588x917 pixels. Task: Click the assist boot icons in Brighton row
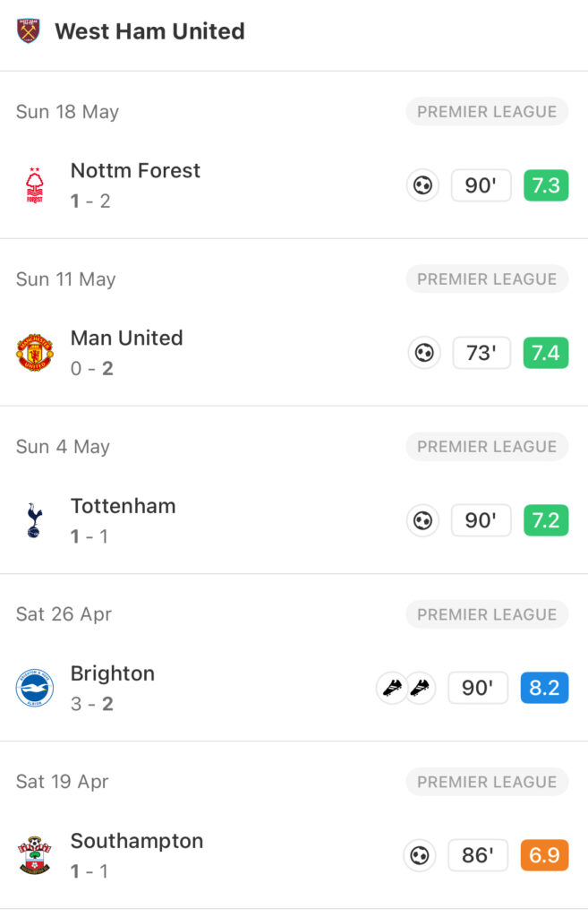pos(405,688)
